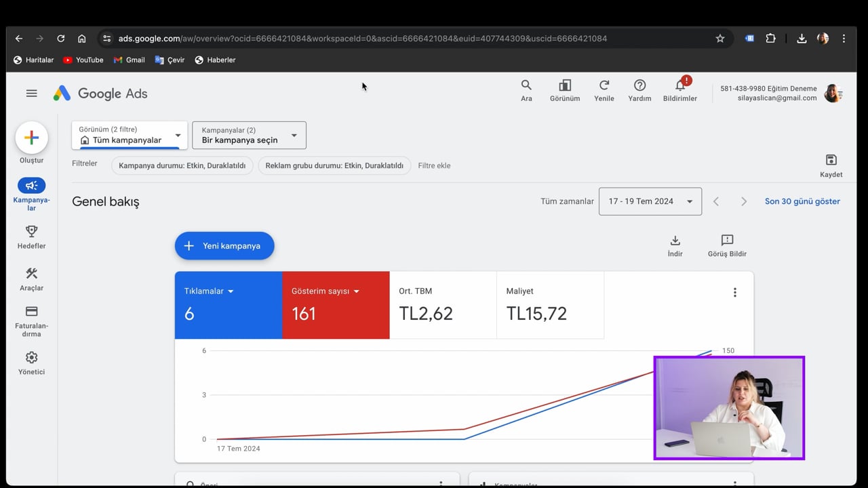Click the Yenile refresh icon
The height and width of the screenshot is (488, 868).
point(604,90)
